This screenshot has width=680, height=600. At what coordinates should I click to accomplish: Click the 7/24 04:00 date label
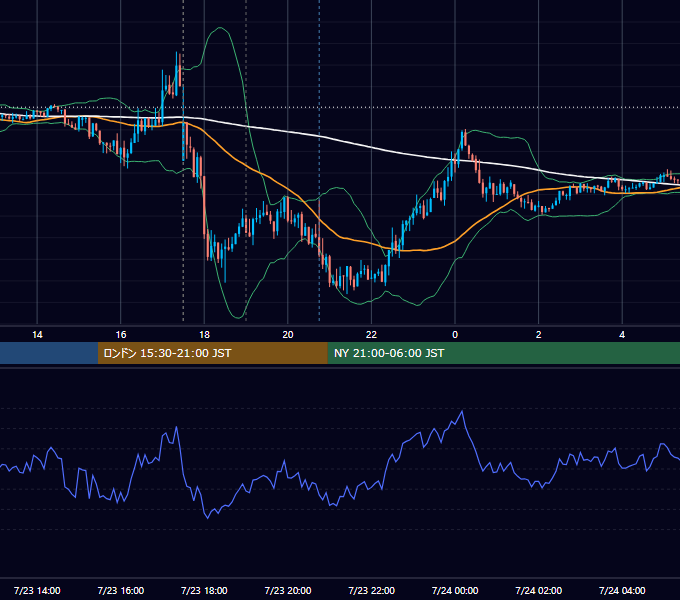622,590
